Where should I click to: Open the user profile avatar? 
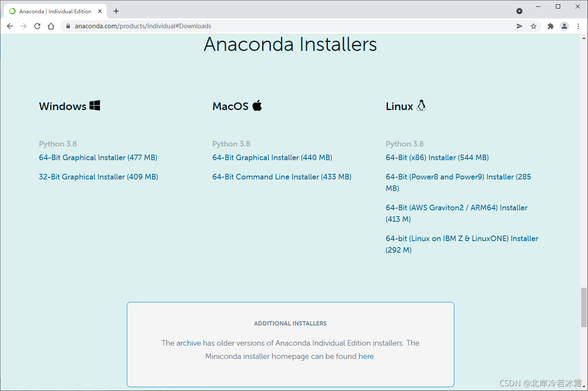(564, 26)
